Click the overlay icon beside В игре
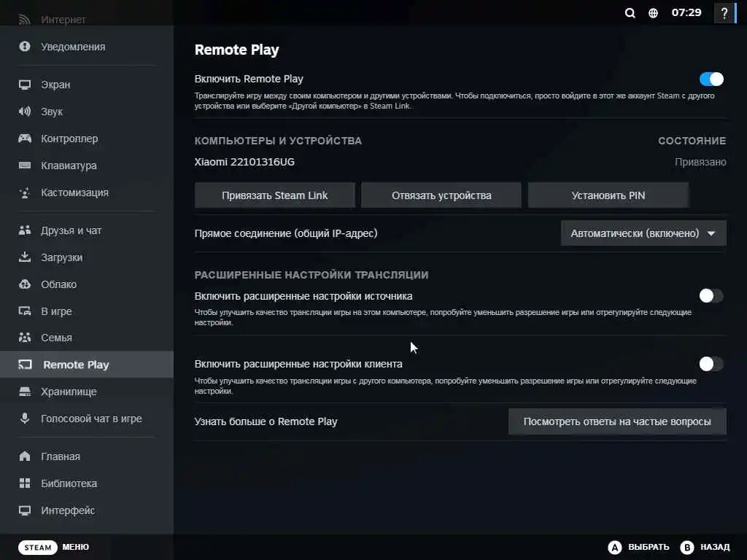Image resolution: width=747 pixels, height=560 pixels. pos(25,311)
